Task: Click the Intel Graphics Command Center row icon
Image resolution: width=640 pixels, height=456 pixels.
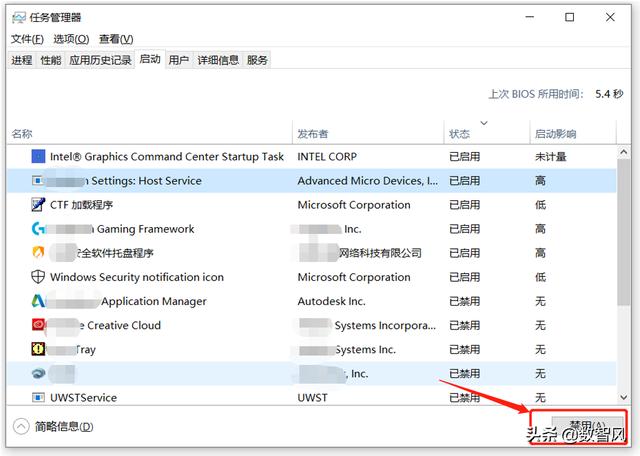Action: click(x=38, y=156)
